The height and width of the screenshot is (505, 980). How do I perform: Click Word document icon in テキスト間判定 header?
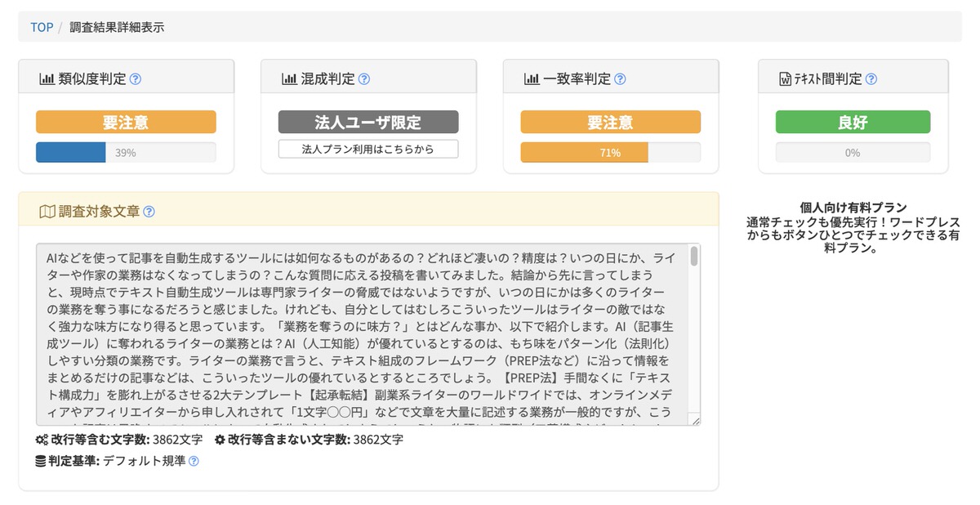(785, 79)
